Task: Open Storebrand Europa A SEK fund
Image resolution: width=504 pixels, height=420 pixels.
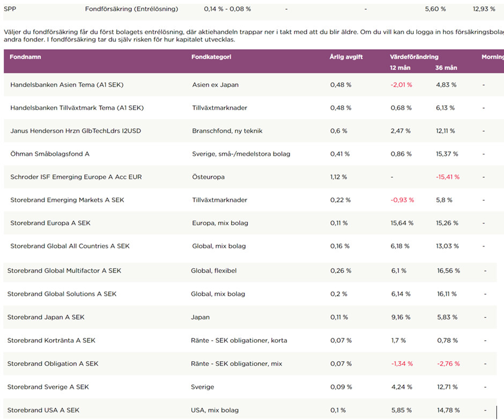Action: [50, 223]
